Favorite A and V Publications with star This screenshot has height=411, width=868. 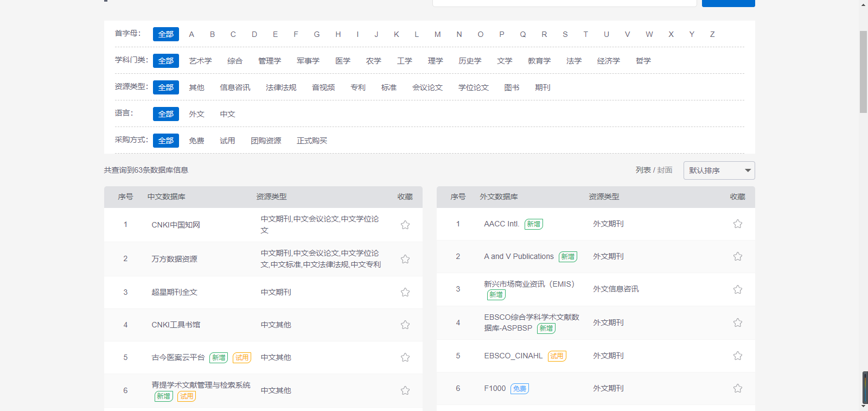737,256
